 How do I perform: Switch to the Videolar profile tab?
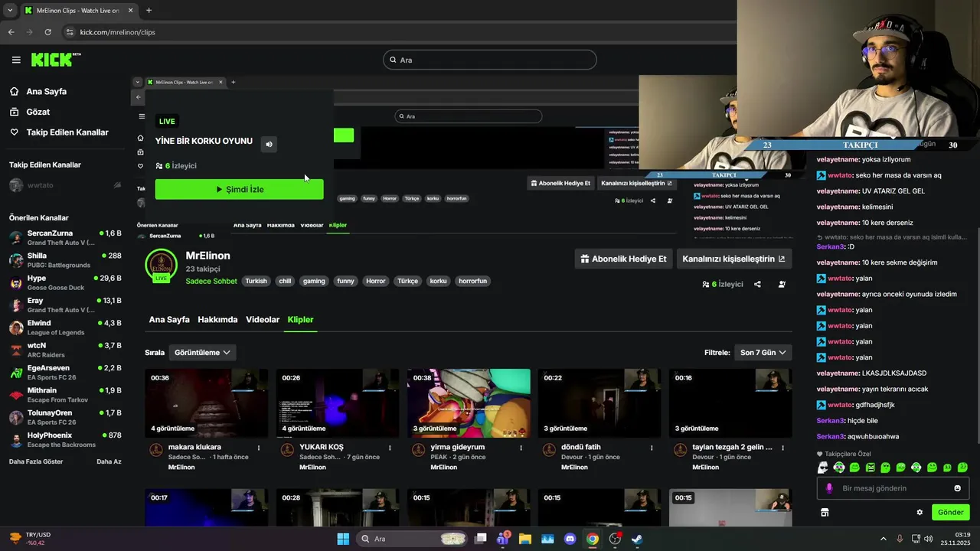pos(263,320)
